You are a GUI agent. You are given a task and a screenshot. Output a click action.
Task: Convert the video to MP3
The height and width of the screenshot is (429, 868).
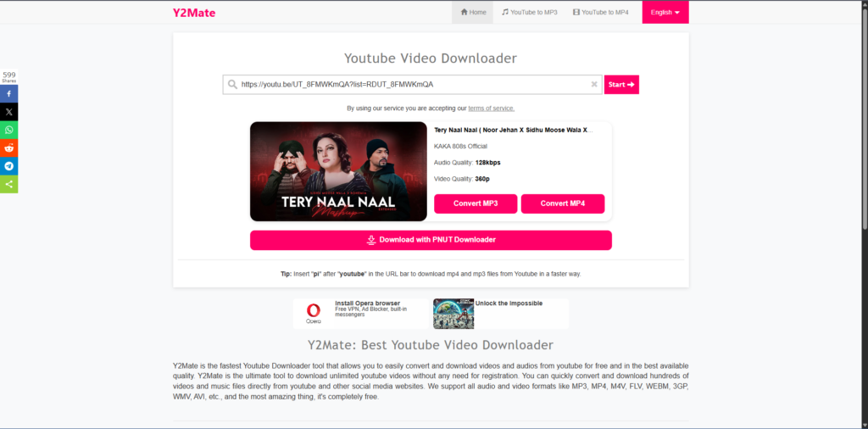coord(476,203)
